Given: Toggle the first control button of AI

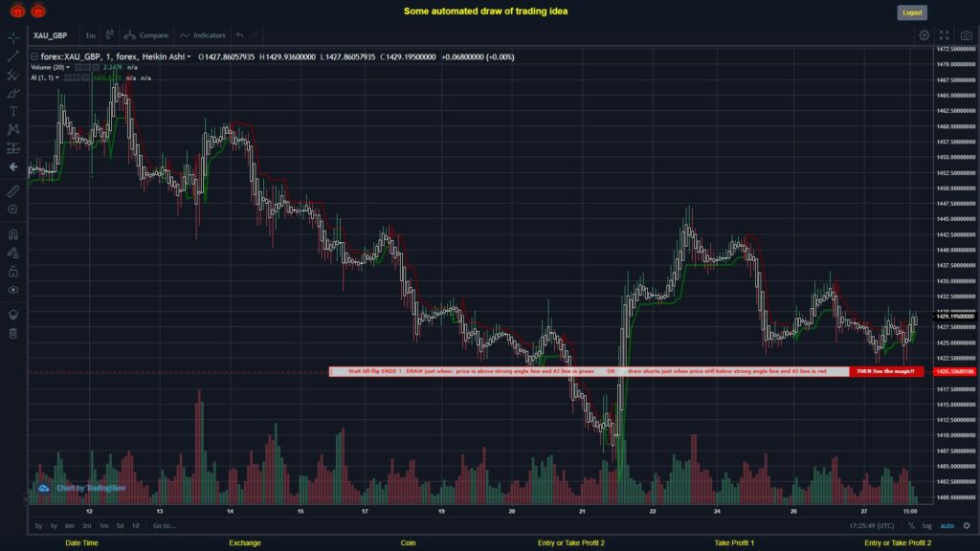Looking at the screenshot, I should click(x=68, y=78).
